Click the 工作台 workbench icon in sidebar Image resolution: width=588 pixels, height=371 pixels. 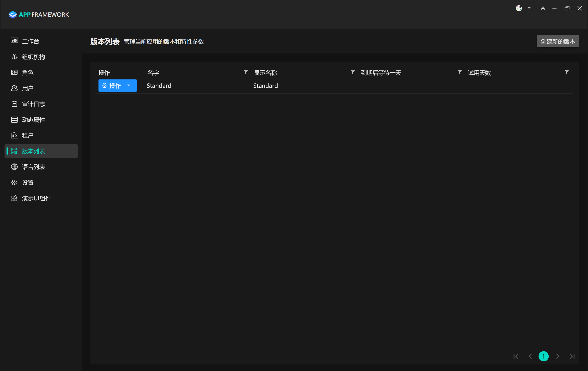pos(14,41)
